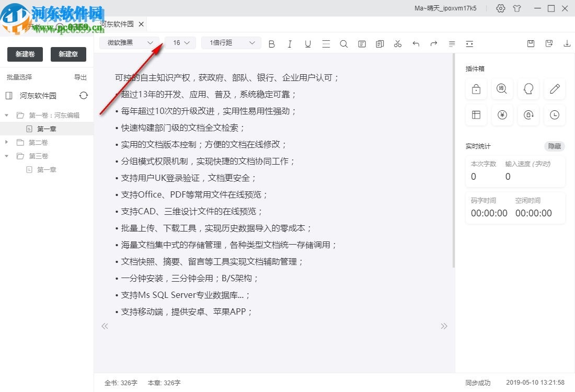Viewport: 575px width, 392px height.
Task: Open the word lookup plugin icon
Action: [x=502, y=89]
